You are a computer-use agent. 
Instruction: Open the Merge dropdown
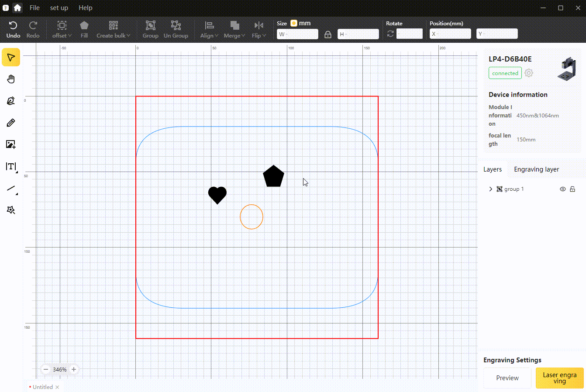click(234, 29)
